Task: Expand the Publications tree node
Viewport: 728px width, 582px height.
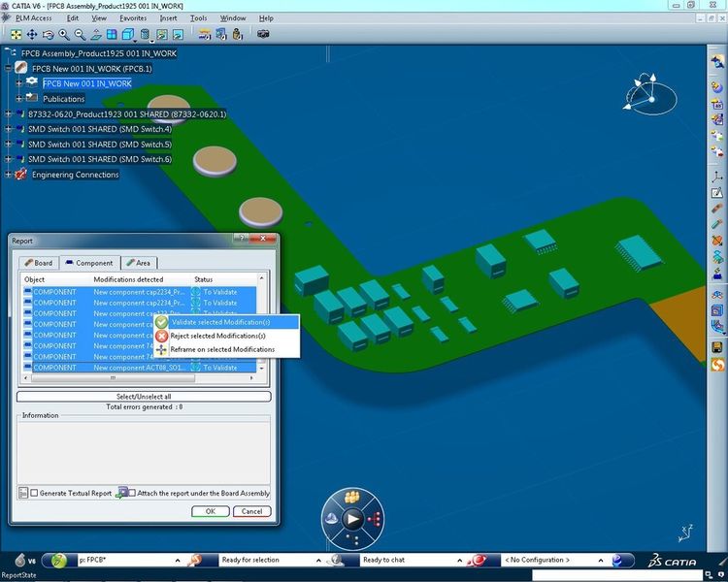Action: [x=19, y=98]
